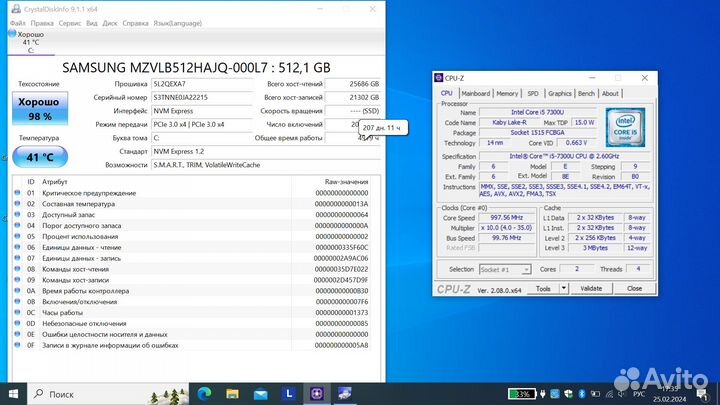Click the CPU-Z Tools button
Viewport: 720px width, 405px height.
[543, 288]
